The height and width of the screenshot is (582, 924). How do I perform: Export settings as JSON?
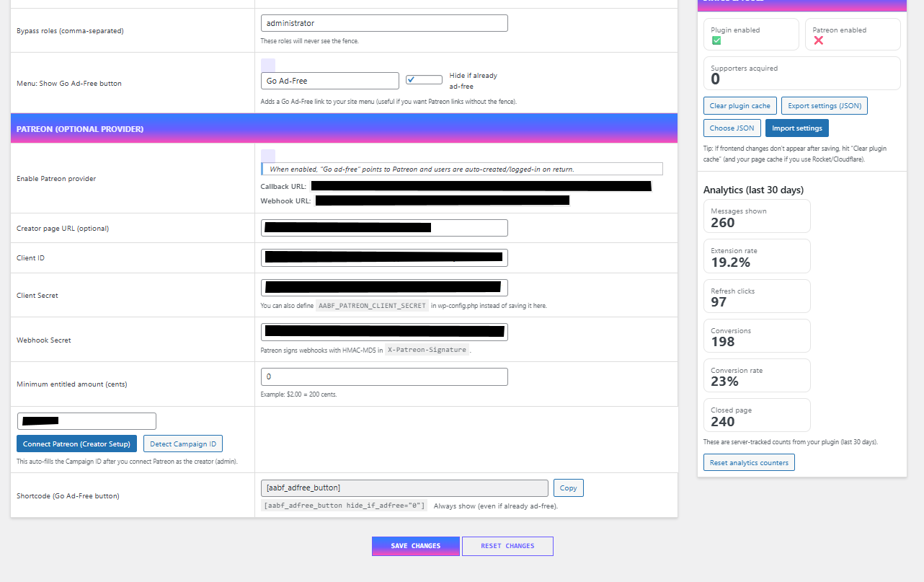(824, 105)
